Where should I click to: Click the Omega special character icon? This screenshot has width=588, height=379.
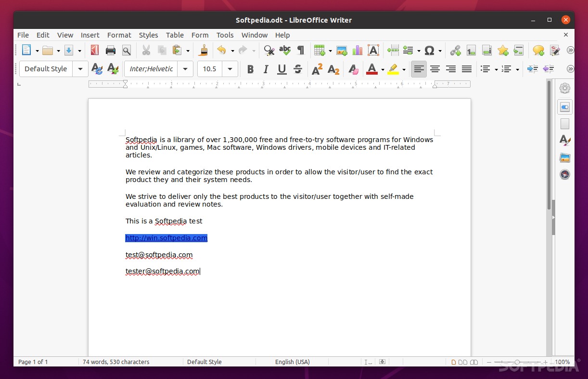coord(430,50)
